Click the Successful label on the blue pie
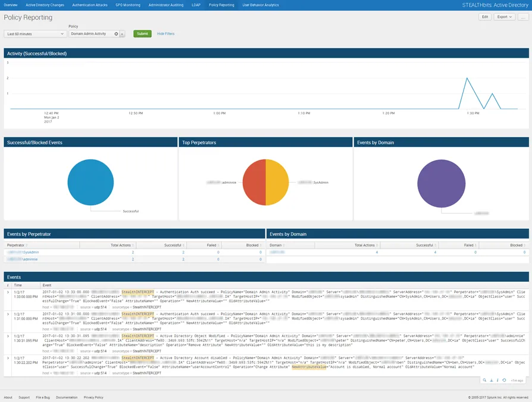The image size is (532, 402). (131, 211)
